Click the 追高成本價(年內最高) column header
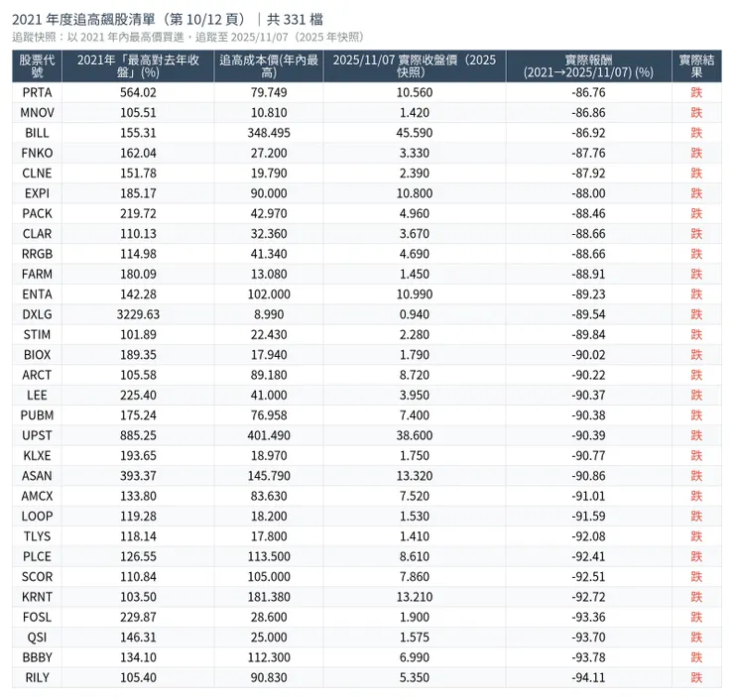Screen dimensions: 734x700 click(x=269, y=66)
